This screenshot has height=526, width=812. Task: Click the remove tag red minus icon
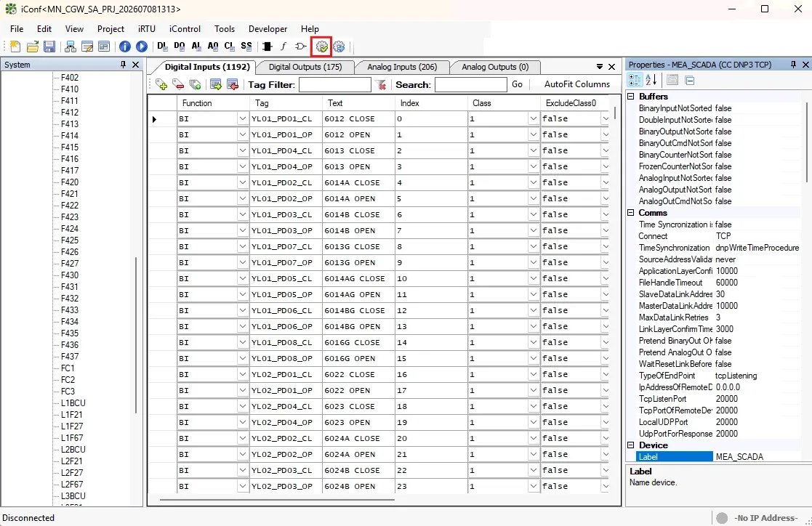[x=178, y=85]
